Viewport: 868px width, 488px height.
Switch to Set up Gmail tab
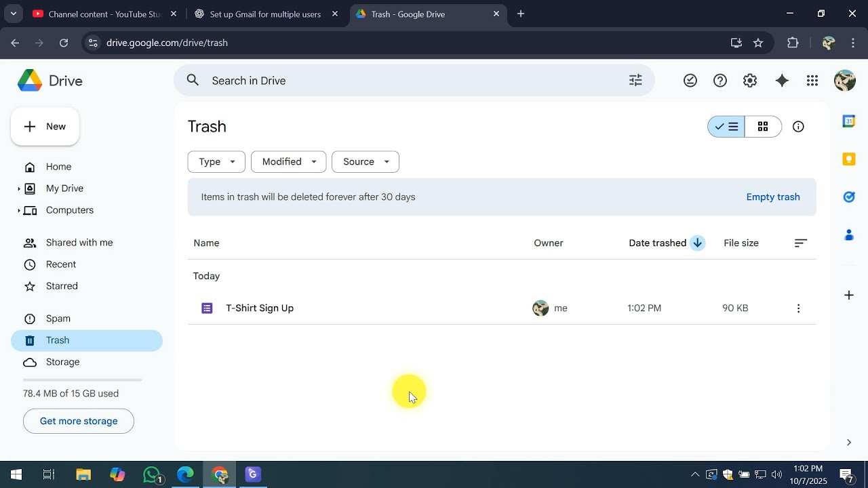267,14
